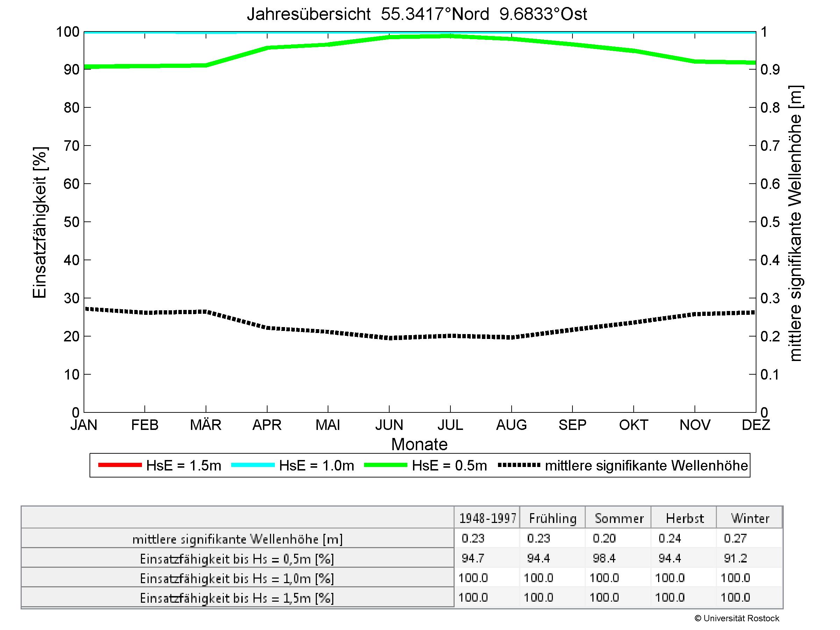Select the Frühling column header

tap(553, 518)
